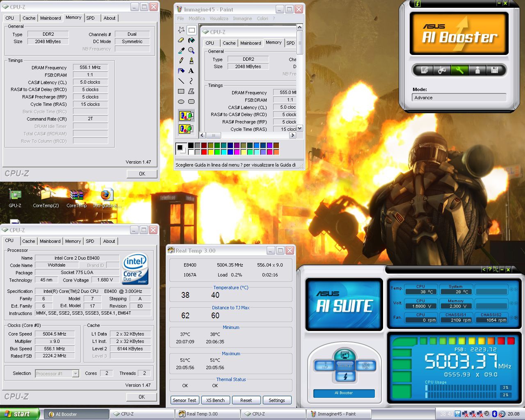Image resolution: width=525 pixels, height=420 pixels.
Task: Click the floppy disk save icon in AI Booster
Action: 494,70
